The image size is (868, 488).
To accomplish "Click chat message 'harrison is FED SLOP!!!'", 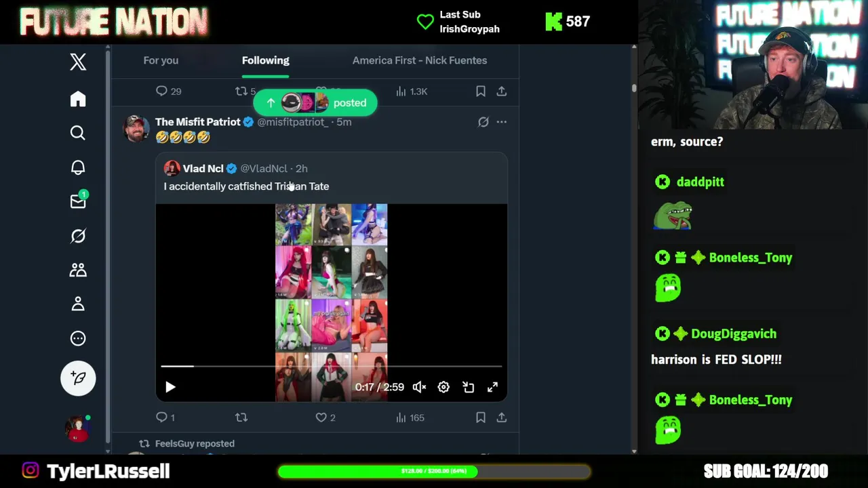I will (716, 359).
